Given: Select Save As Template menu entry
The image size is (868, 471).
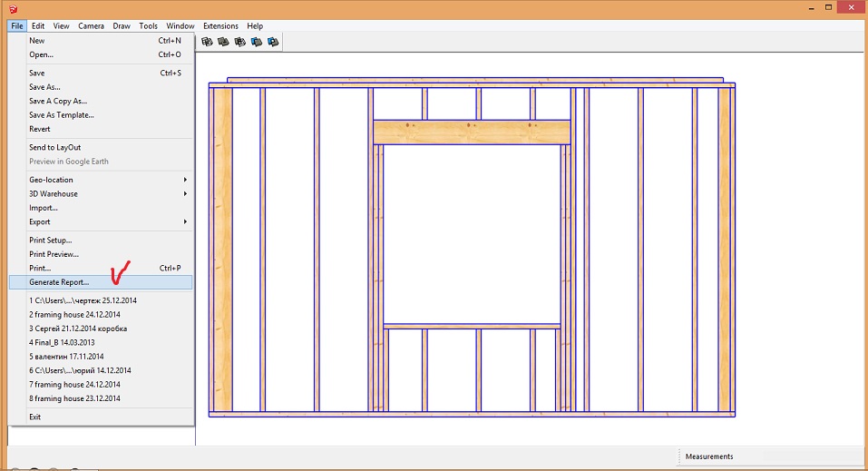Looking at the screenshot, I should (62, 115).
